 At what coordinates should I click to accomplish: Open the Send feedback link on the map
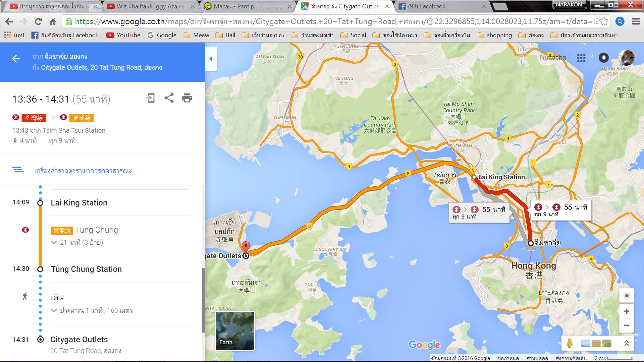pyautogui.click(x=571, y=358)
